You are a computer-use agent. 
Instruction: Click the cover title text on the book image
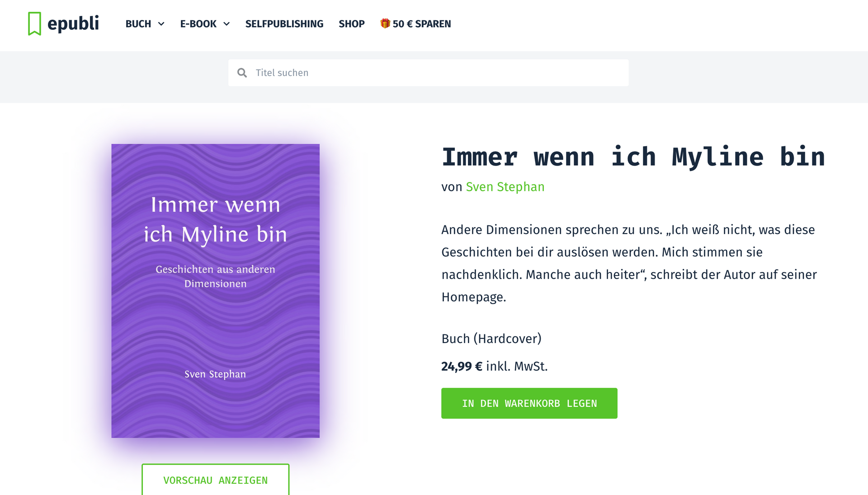(x=215, y=219)
